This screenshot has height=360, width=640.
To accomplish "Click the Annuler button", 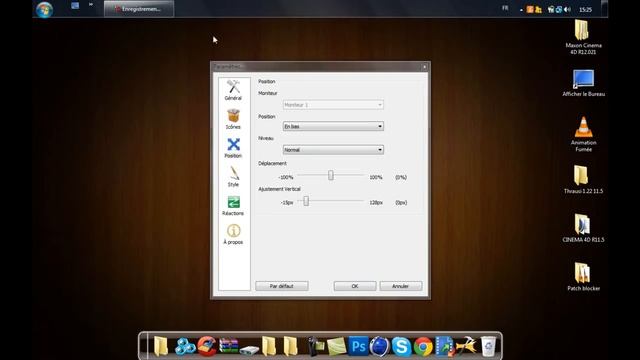I will pyautogui.click(x=400, y=286).
